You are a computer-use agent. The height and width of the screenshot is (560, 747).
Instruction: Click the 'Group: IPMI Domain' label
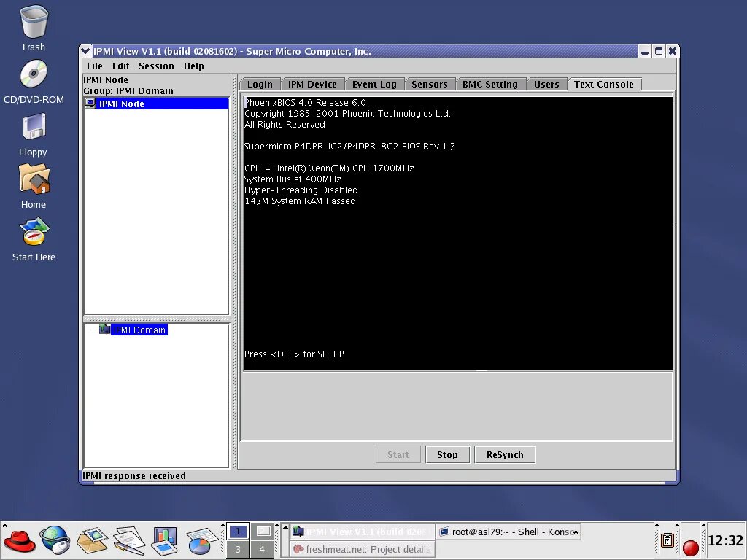(128, 91)
